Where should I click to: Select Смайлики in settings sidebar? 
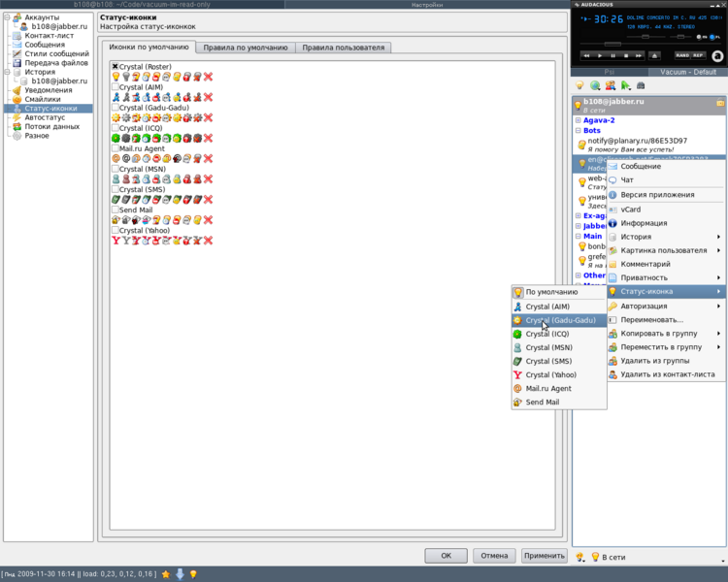(x=42, y=99)
